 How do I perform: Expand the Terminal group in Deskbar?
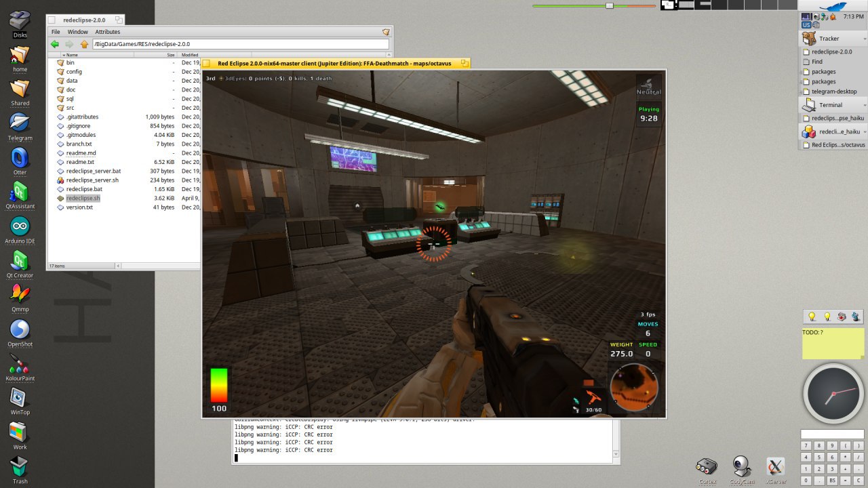click(865, 105)
